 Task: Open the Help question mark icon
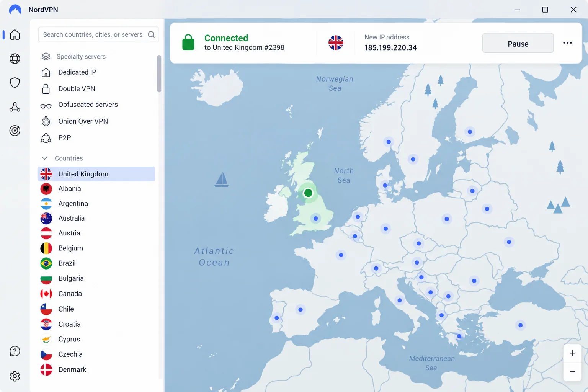point(15,351)
